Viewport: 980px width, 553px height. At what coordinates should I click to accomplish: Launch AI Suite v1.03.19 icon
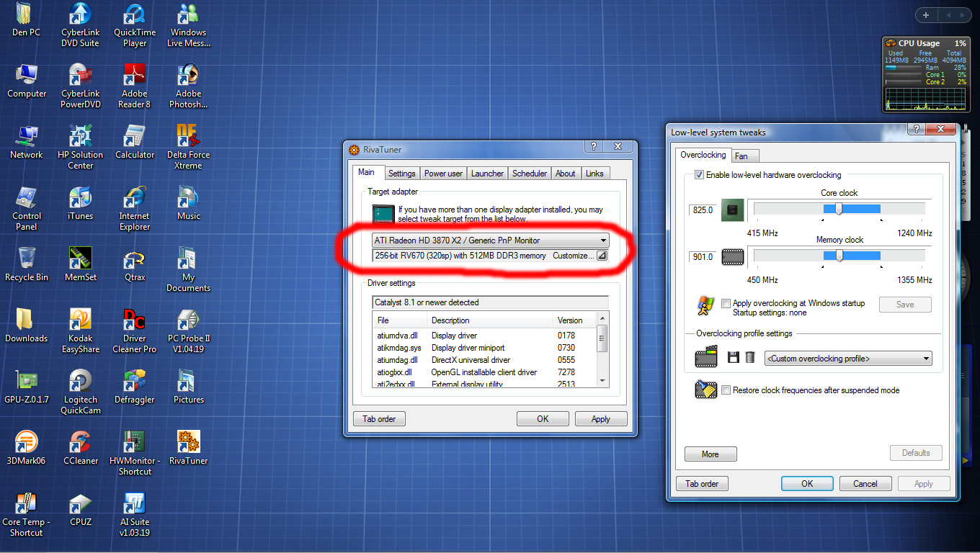(135, 515)
